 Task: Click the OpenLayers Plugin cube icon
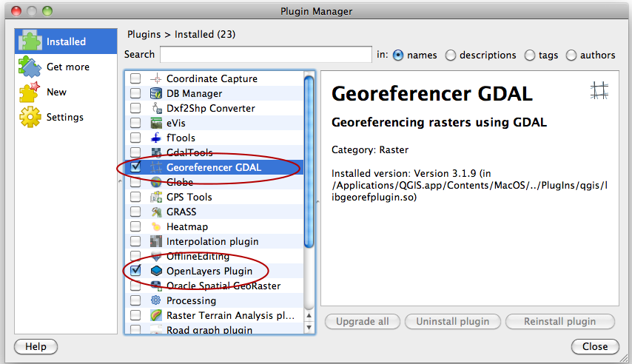click(x=156, y=271)
